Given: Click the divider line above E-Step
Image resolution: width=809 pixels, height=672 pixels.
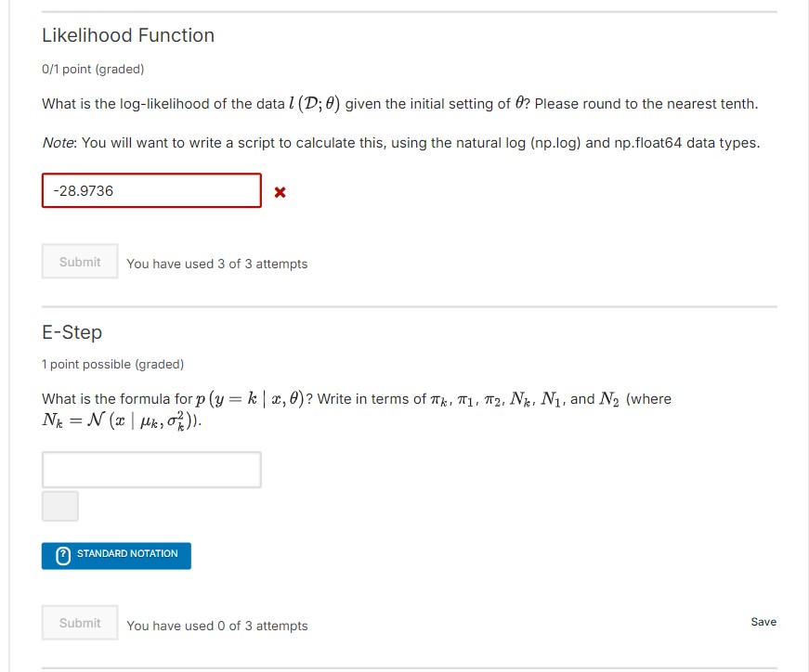Looking at the screenshot, I should 408,305.
